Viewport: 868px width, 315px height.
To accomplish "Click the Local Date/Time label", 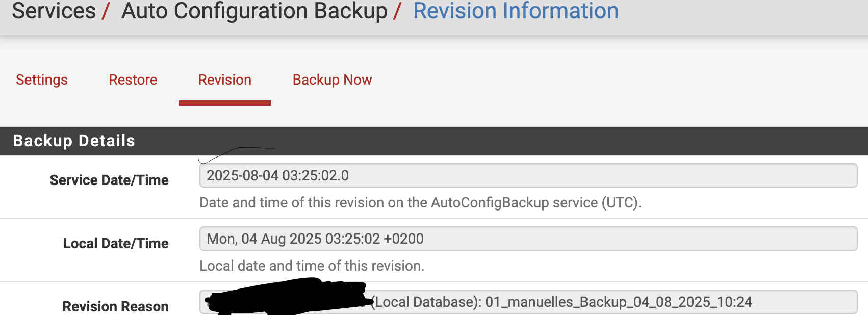I will [116, 243].
